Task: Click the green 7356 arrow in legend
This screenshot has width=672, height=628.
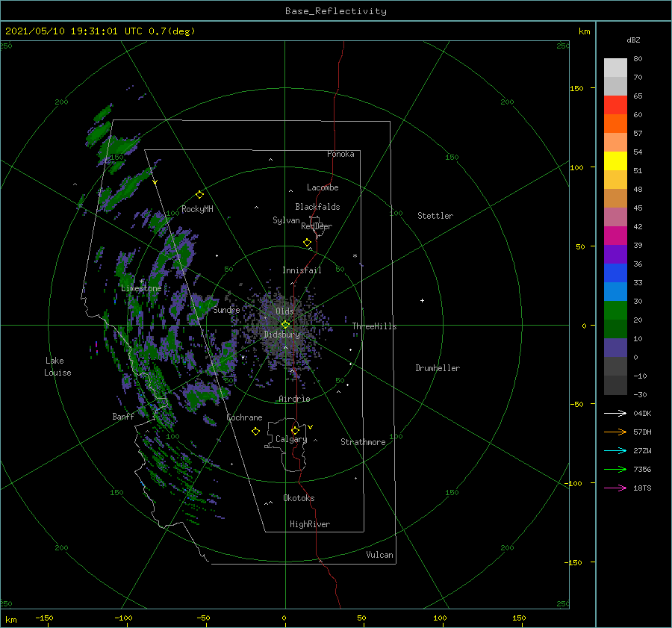Action: 615,470
